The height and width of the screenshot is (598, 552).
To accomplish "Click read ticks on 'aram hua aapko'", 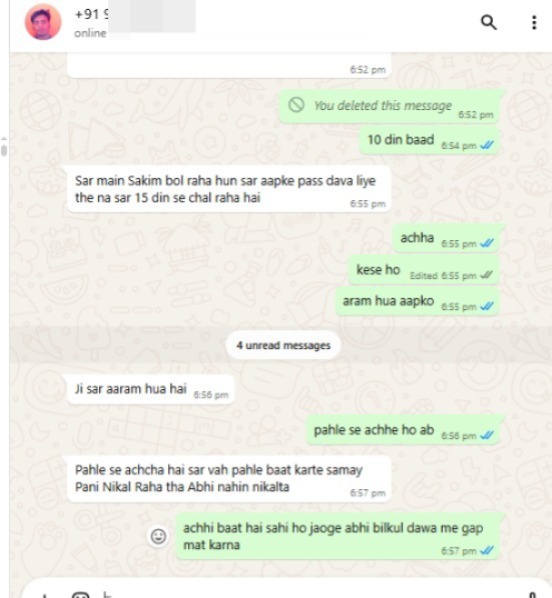I will tap(487, 306).
